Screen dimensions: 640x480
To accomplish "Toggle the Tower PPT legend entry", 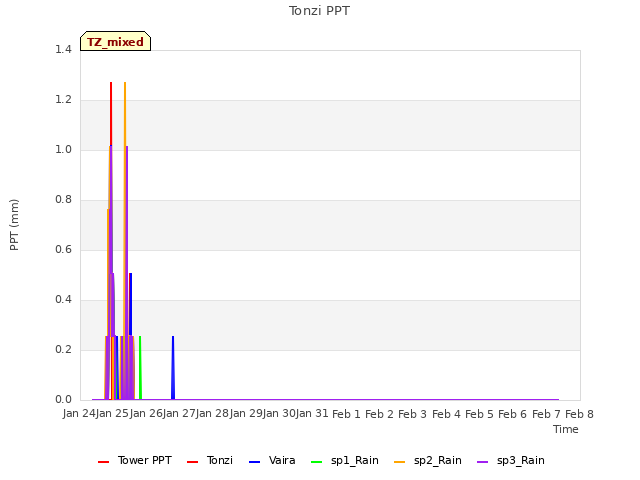I will (x=135, y=460).
